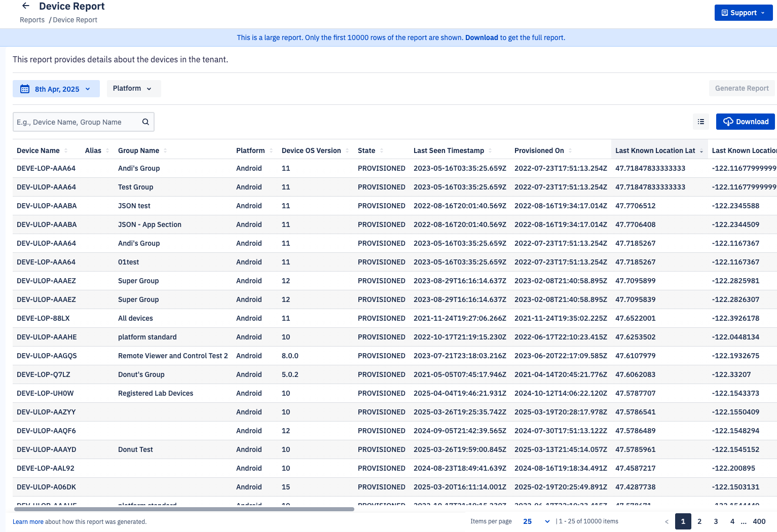Sort by Alias column arrows
Viewport: 777px width, 532px height.
click(x=107, y=150)
